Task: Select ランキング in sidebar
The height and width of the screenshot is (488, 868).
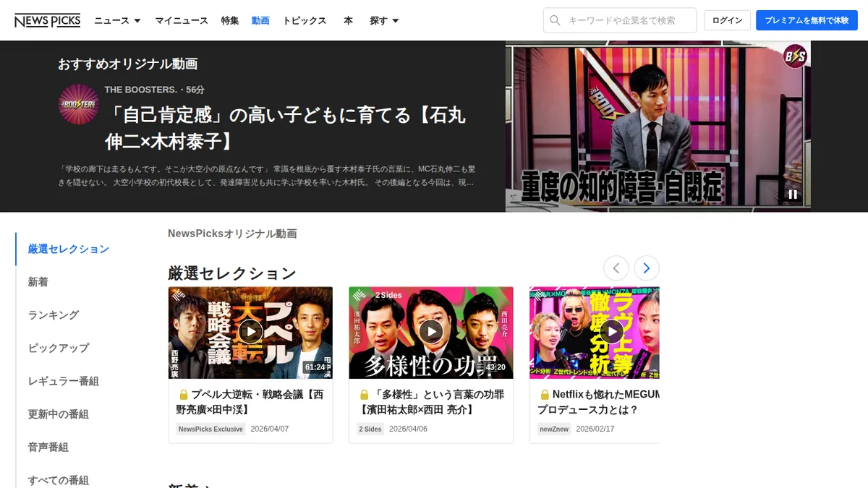Action: point(54,315)
